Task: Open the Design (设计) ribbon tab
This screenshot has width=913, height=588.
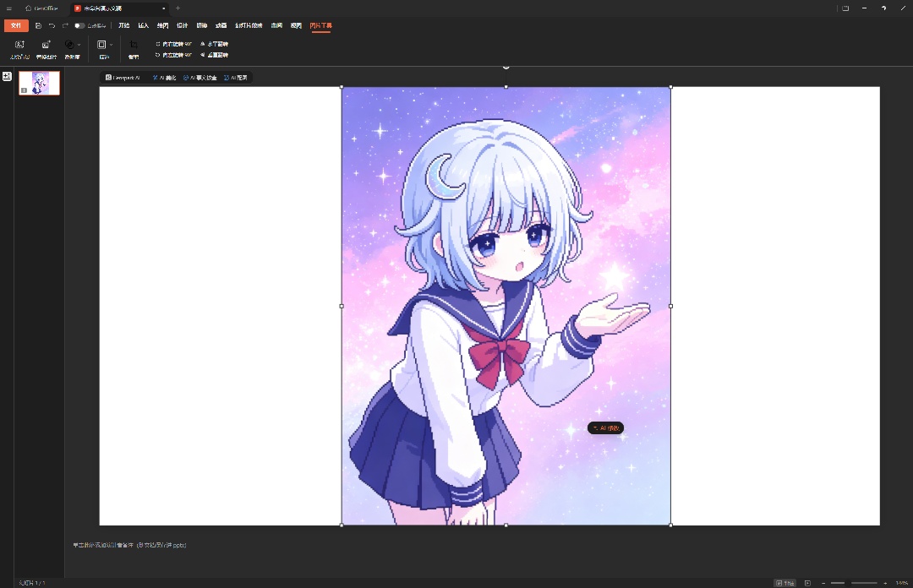Action: [x=183, y=25]
